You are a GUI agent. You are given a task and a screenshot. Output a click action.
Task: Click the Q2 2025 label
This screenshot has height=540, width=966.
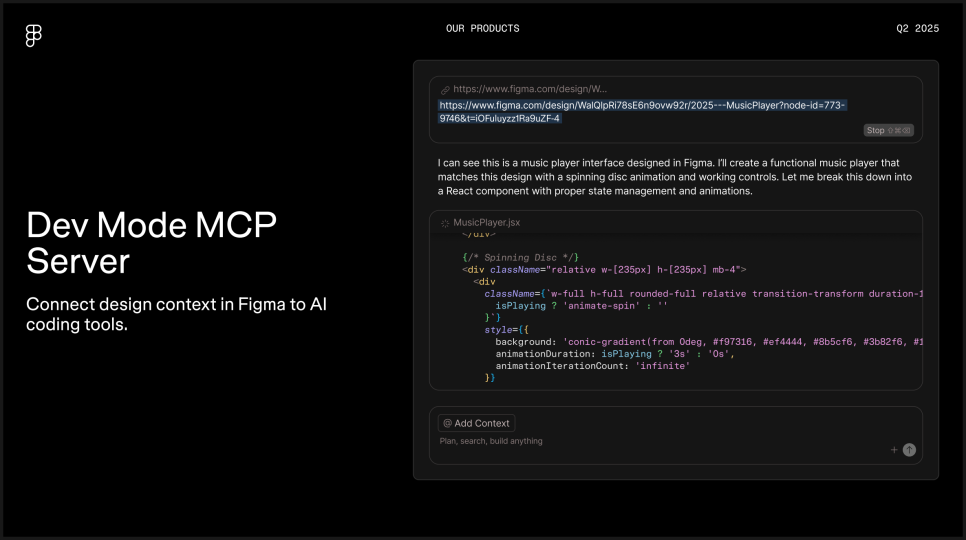tap(917, 28)
